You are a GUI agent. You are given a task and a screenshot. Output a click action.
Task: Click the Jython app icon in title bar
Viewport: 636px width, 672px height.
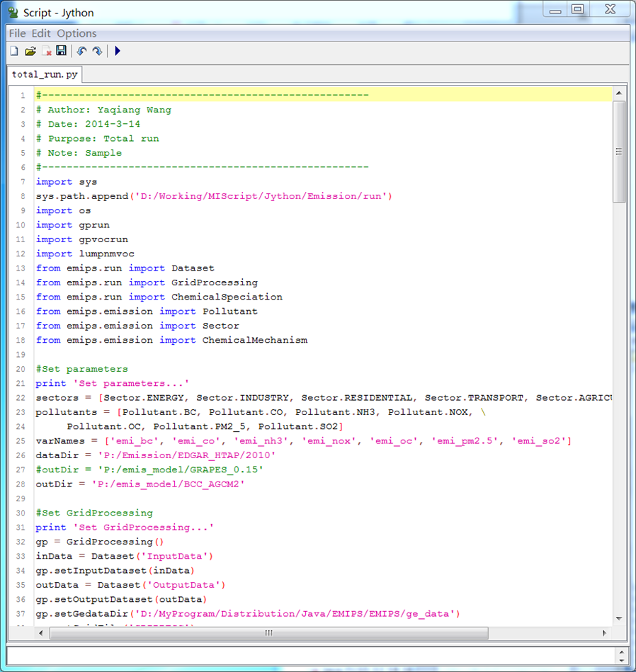click(x=13, y=12)
